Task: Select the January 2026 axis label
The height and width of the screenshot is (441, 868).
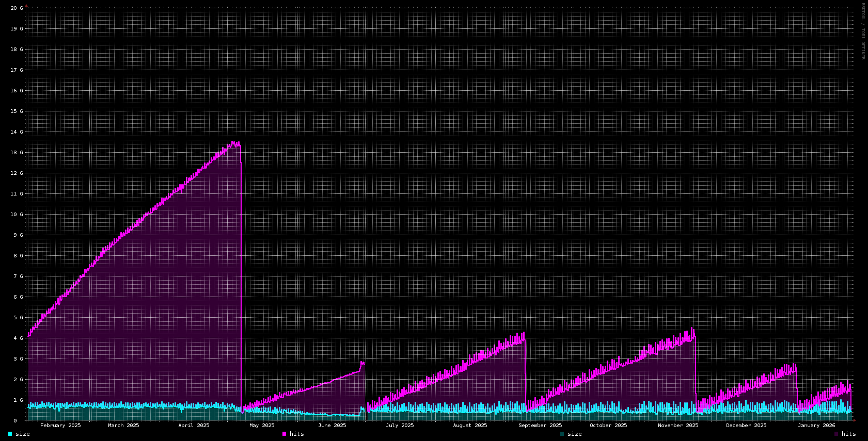Action: (816, 426)
